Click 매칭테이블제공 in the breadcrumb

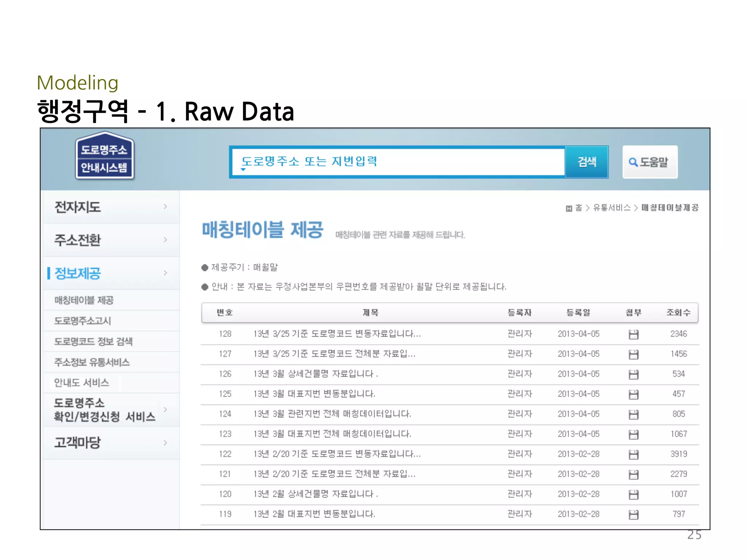click(670, 208)
